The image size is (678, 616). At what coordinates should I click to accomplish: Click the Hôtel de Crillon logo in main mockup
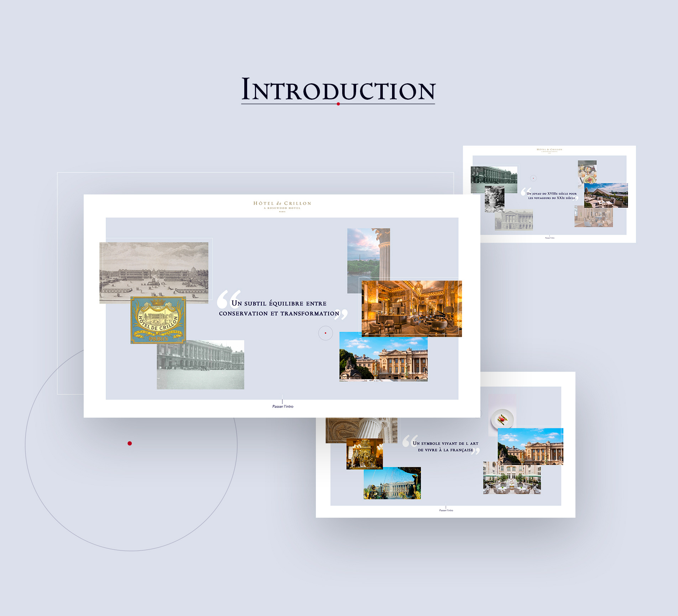pos(282,206)
